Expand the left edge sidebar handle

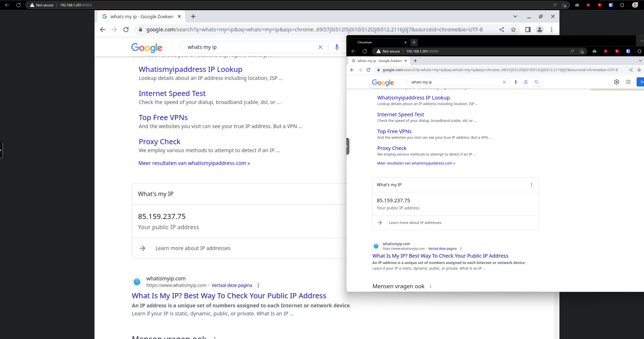[x=1, y=150]
